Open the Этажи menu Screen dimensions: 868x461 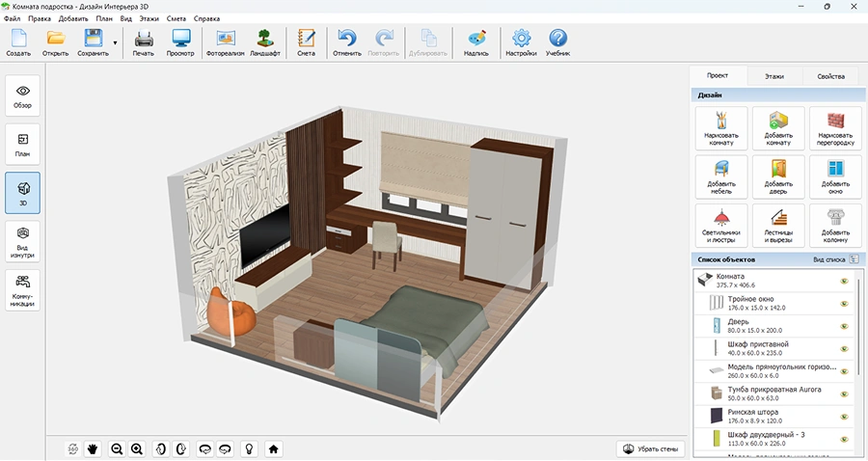click(x=149, y=18)
